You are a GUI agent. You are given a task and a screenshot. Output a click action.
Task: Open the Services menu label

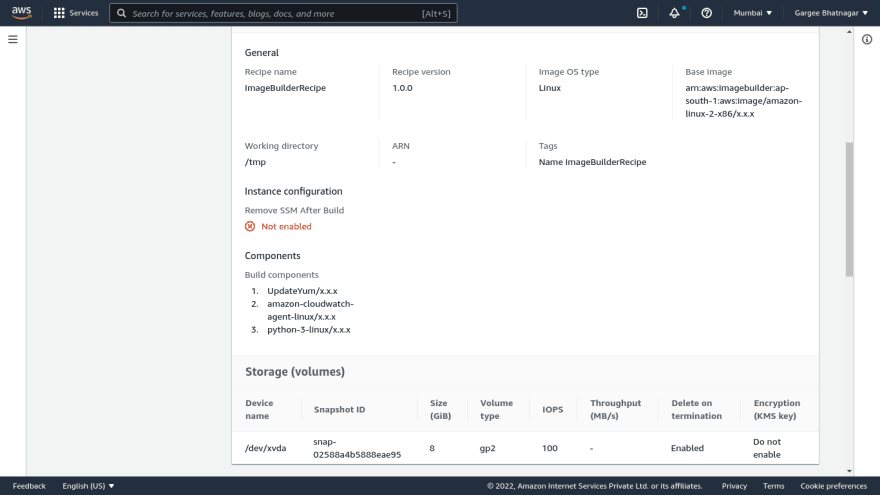pyautogui.click(x=84, y=13)
